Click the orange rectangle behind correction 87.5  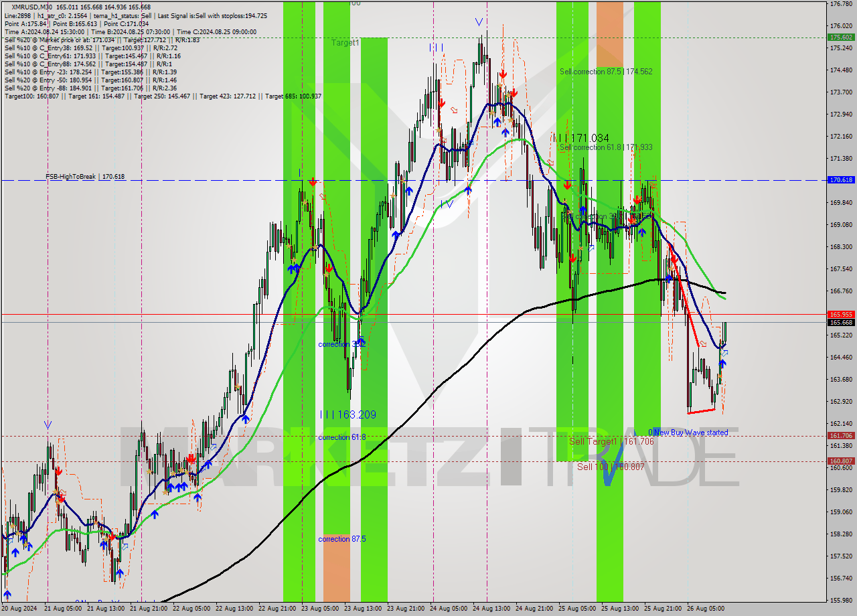[x=336, y=568]
